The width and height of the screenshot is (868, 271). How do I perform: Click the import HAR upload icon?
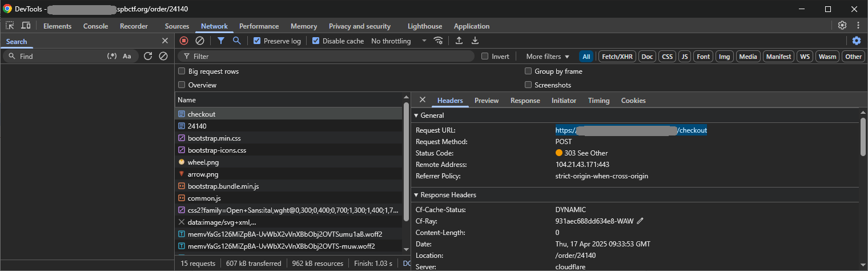[459, 41]
